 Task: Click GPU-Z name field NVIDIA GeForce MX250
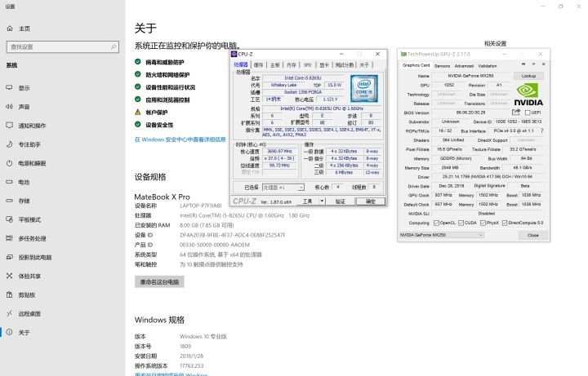pos(470,76)
